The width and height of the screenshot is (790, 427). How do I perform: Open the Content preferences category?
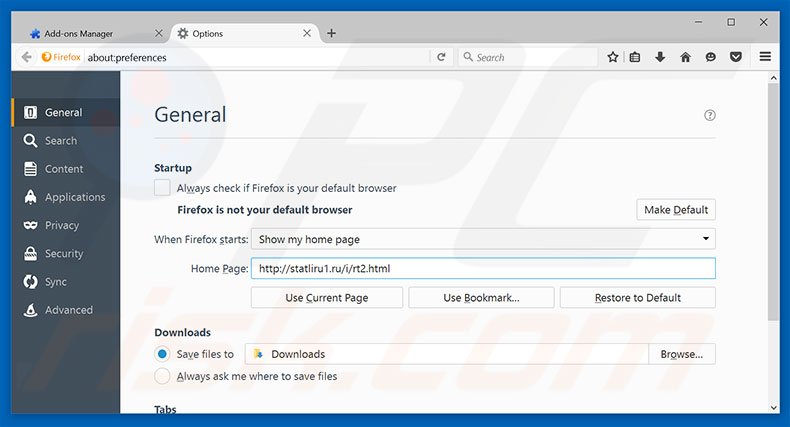coord(65,169)
